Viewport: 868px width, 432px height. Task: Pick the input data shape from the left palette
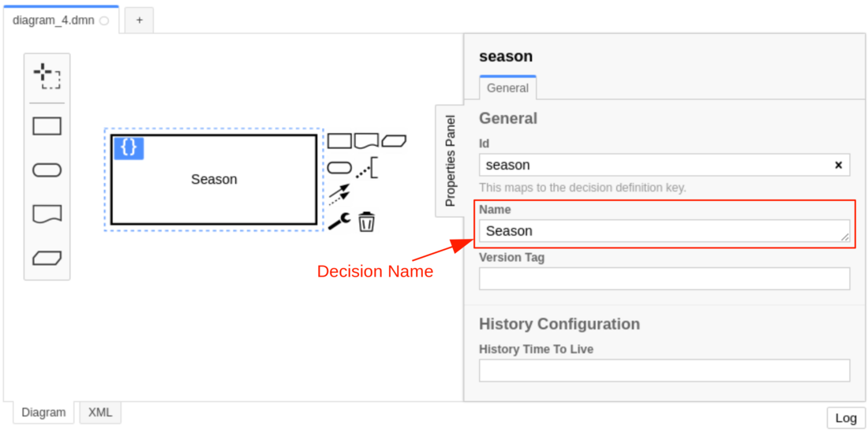click(x=47, y=170)
